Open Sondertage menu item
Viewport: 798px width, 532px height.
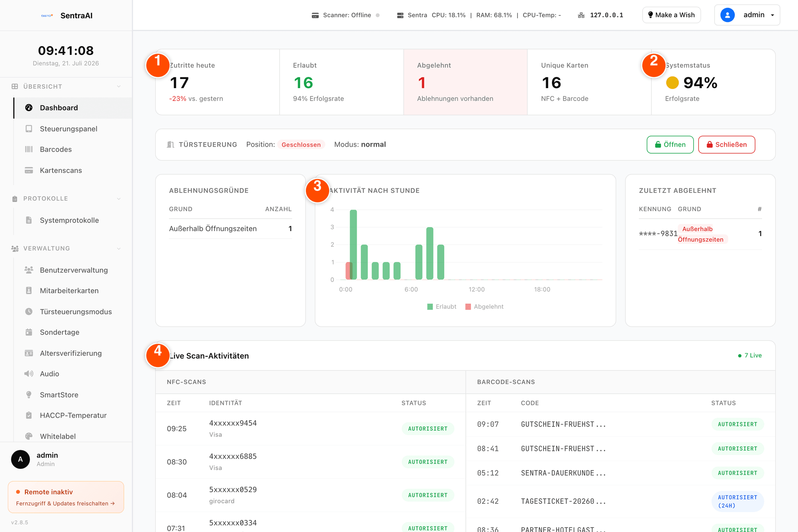[x=73, y=332]
